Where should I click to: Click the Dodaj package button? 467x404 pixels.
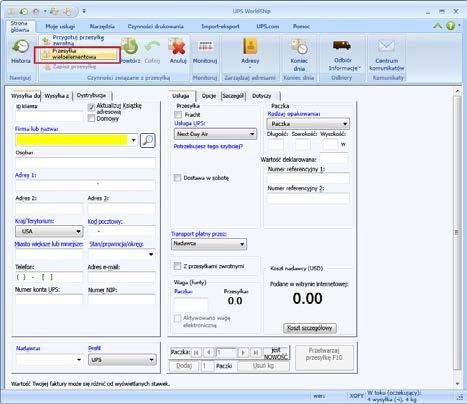[x=184, y=366]
